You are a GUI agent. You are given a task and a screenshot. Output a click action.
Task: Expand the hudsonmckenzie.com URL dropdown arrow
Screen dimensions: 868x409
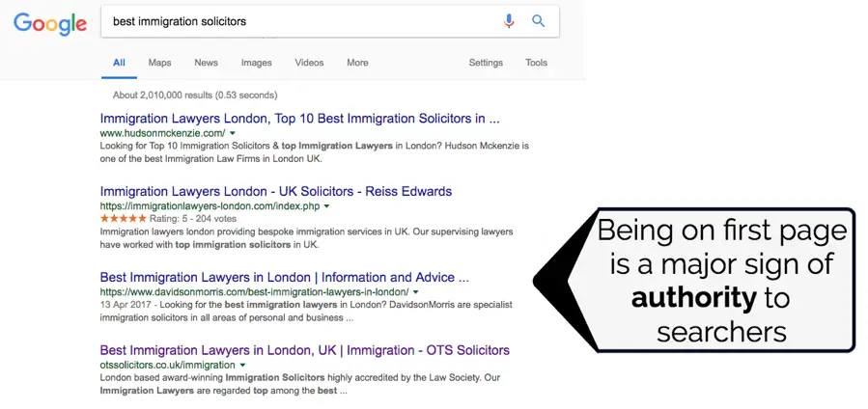pos(234,132)
